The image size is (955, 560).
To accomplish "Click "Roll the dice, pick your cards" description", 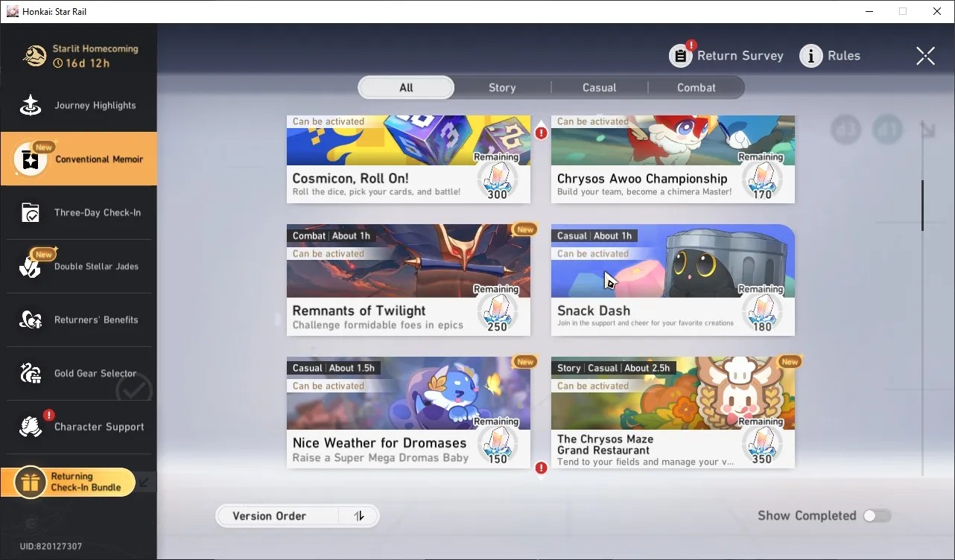I will point(376,192).
